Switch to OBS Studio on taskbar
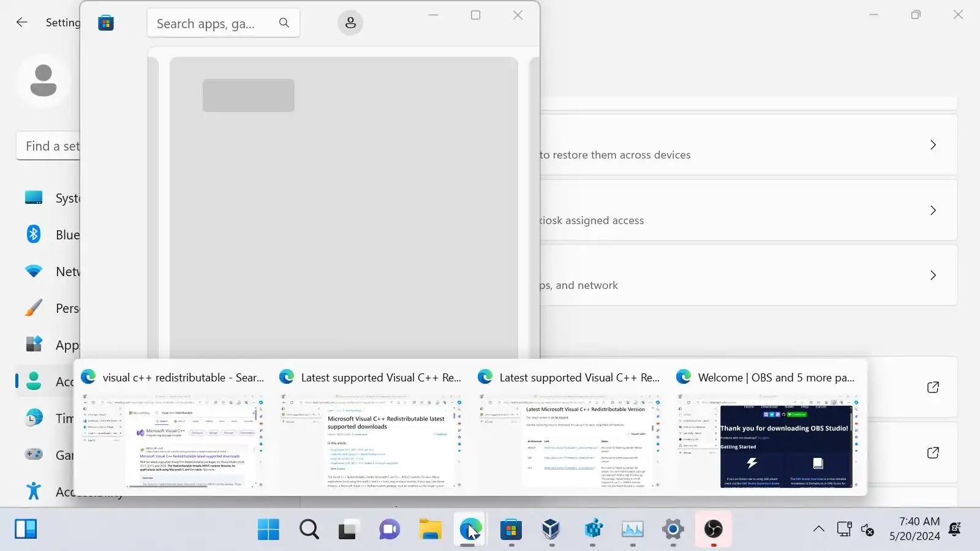Image resolution: width=980 pixels, height=551 pixels. tap(713, 529)
